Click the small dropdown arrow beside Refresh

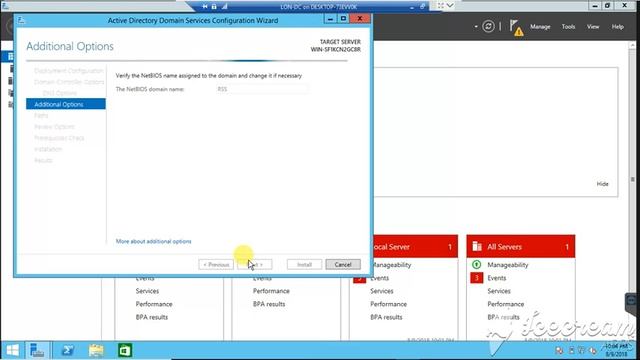[476, 27]
